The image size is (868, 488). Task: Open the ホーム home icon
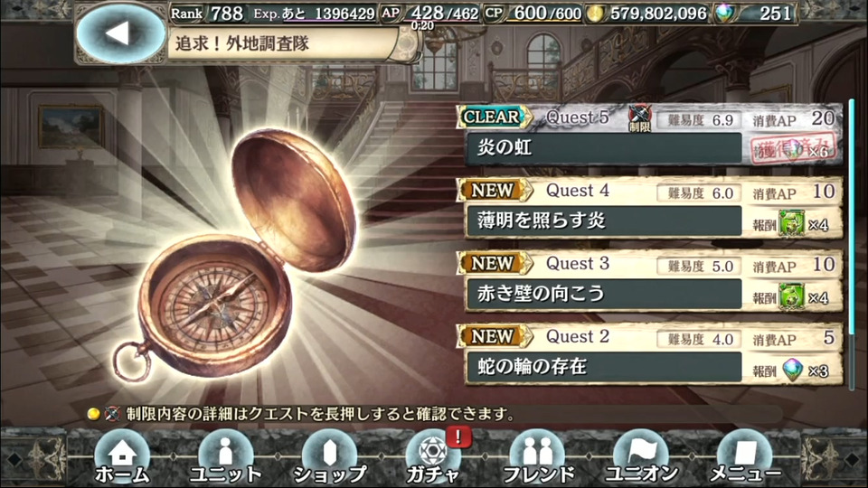tap(122, 457)
